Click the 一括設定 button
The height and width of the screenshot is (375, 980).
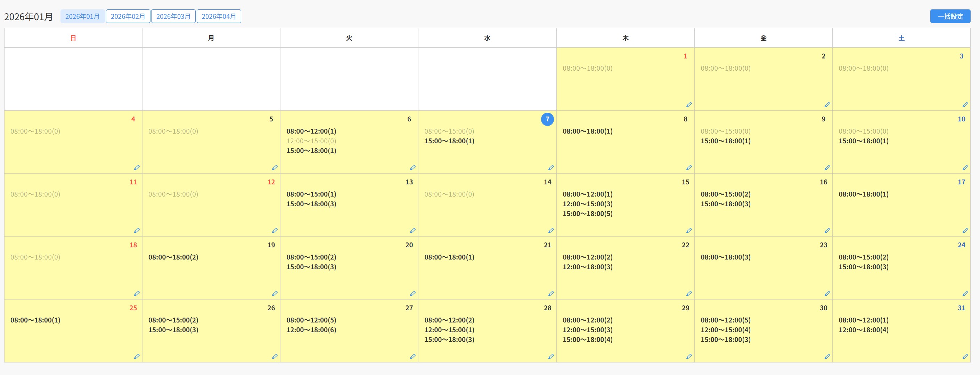pos(950,16)
